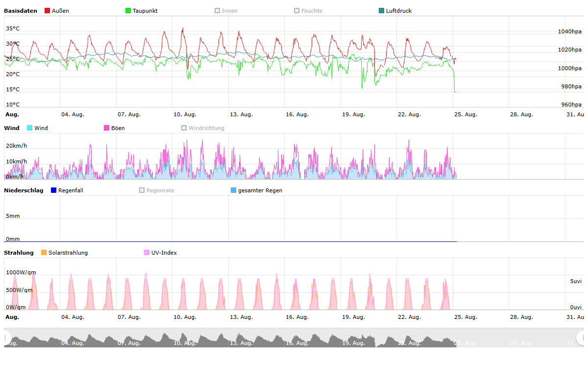Show the Regenrate series icon

pos(142,190)
